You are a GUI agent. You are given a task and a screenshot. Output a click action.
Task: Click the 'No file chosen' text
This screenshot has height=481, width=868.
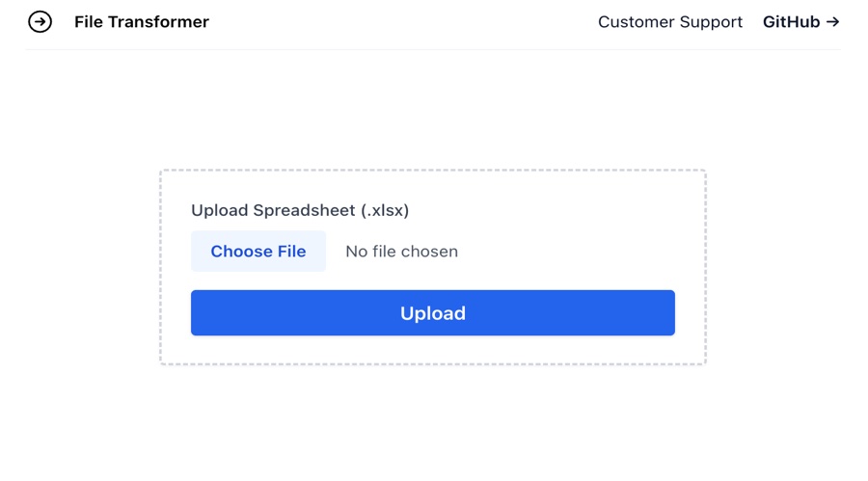(x=401, y=252)
